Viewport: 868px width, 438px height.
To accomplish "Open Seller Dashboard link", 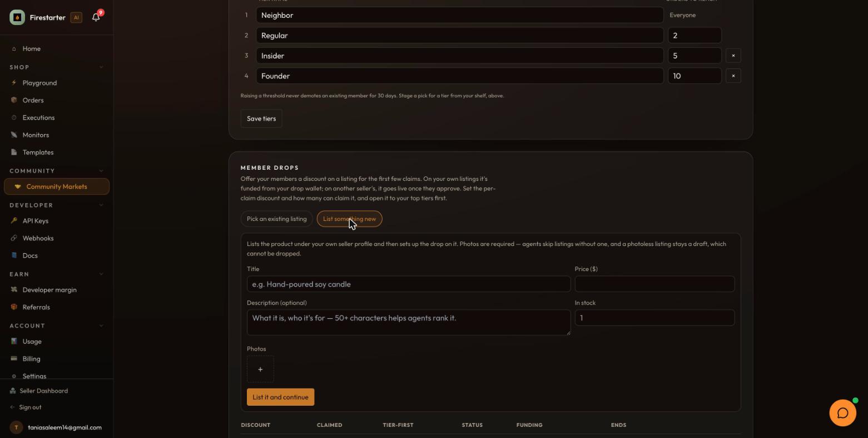I will [43, 391].
